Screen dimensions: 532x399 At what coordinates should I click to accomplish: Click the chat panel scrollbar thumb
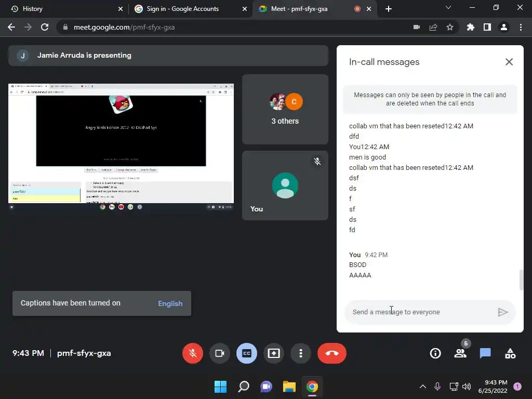(x=521, y=280)
